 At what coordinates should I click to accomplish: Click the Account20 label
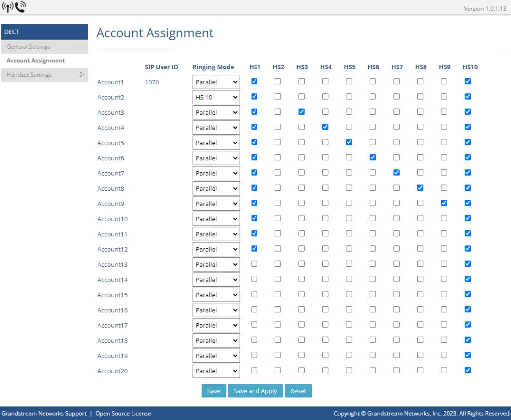pos(112,371)
